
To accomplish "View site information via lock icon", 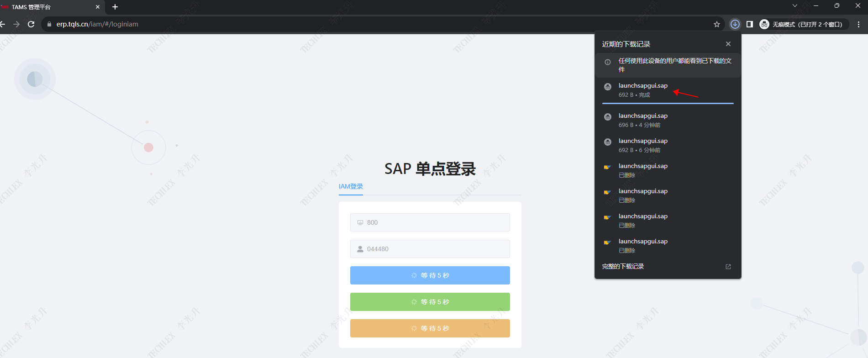I will (49, 24).
